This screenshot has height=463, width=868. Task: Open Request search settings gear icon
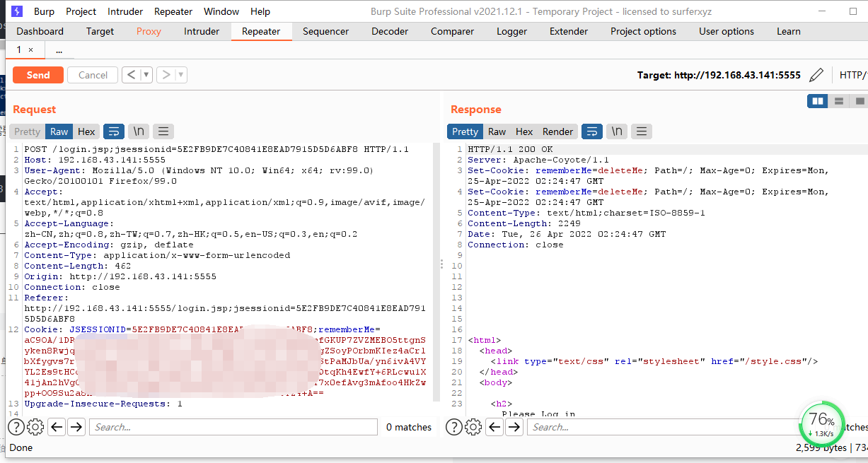(x=35, y=427)
